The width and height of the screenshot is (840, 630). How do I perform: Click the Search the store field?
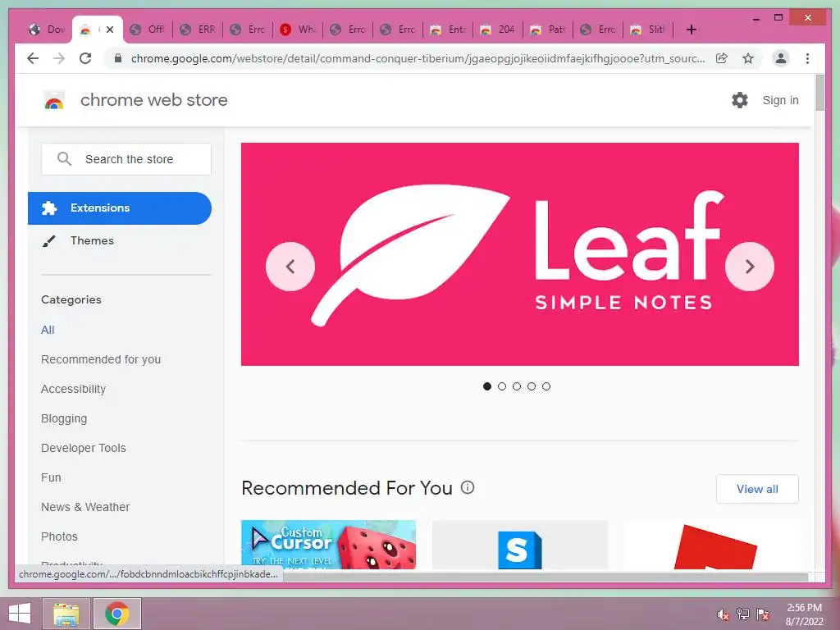point(126,159)
